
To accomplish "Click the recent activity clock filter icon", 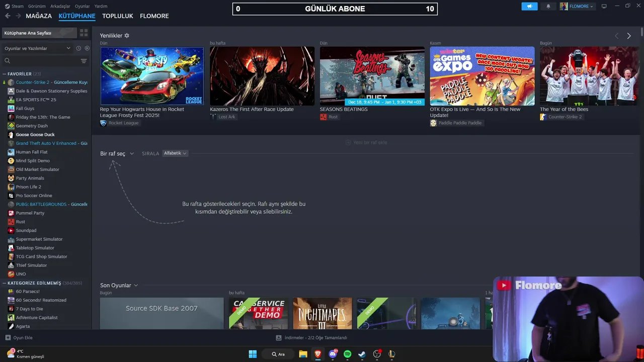I will [x=78, y=48].
